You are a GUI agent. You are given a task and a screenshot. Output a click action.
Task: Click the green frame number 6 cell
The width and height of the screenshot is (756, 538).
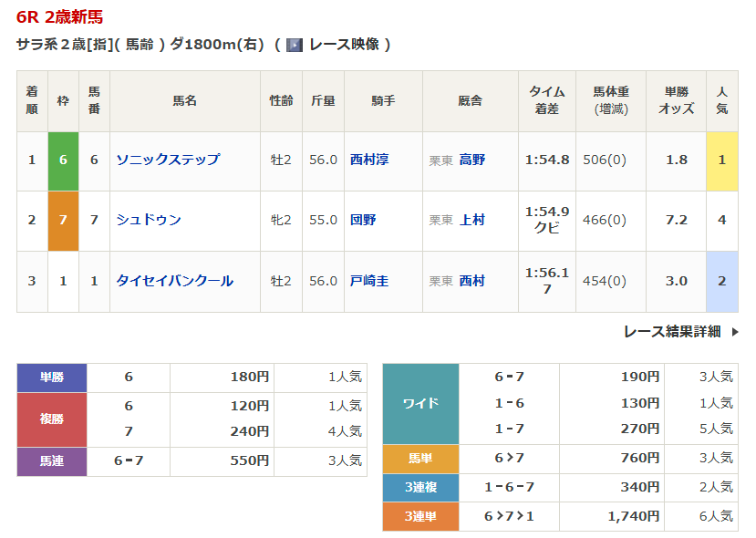tap(63, 160)
